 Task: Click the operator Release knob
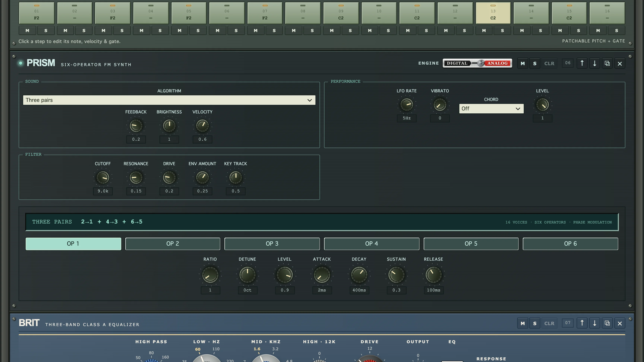tap(433, 274)
